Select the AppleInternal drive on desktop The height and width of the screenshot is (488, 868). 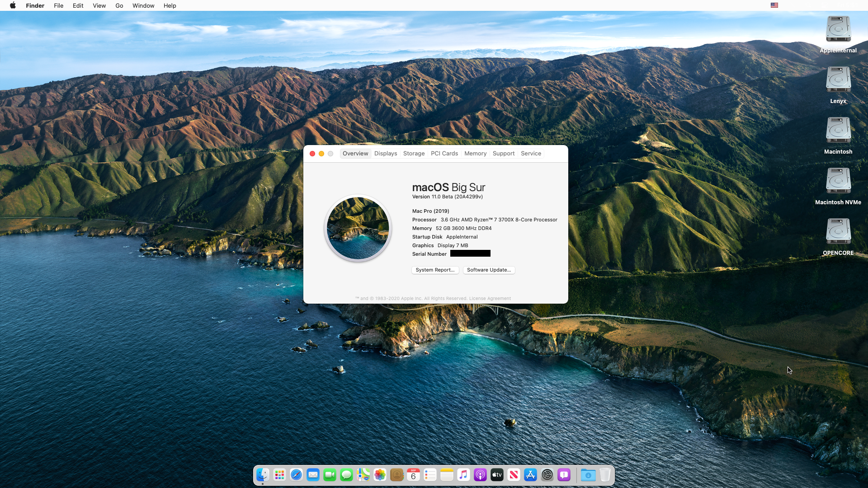pyautogui.click(x=838, y=29)
